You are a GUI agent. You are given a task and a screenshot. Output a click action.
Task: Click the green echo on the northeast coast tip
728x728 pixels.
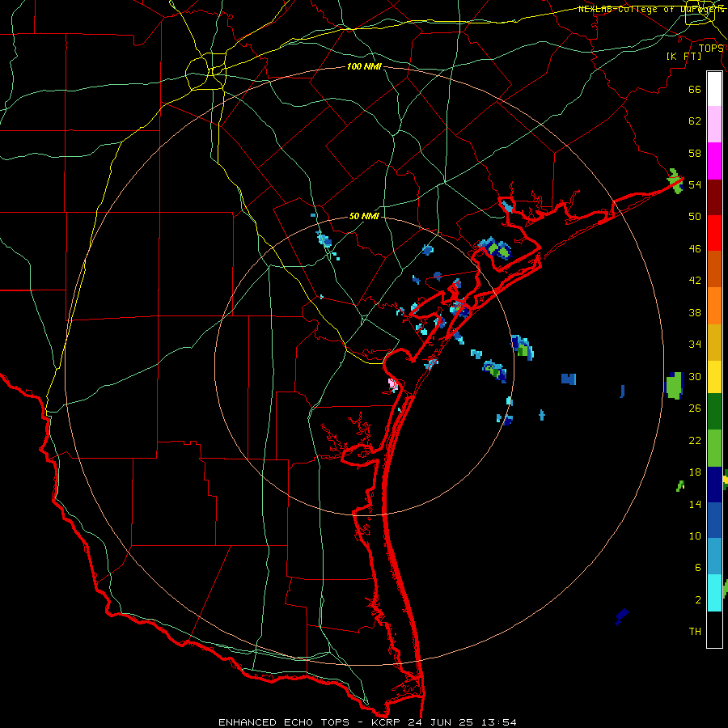coord(676,180)
